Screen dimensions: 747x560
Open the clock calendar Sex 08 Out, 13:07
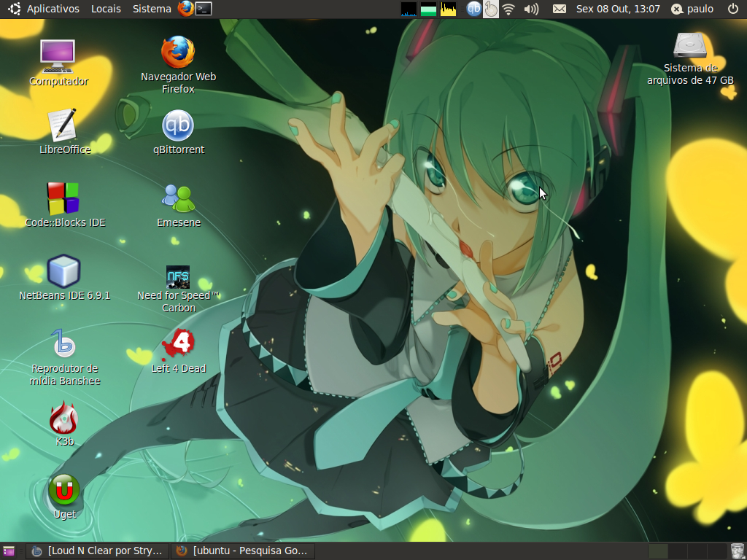coord(618,9)
